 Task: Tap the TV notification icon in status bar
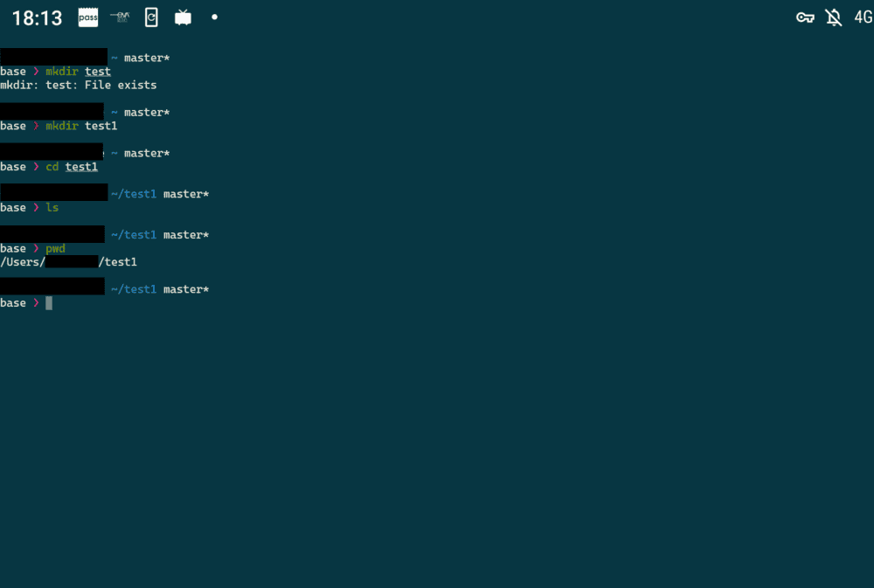pyautogui.click(x=183, y=17)
